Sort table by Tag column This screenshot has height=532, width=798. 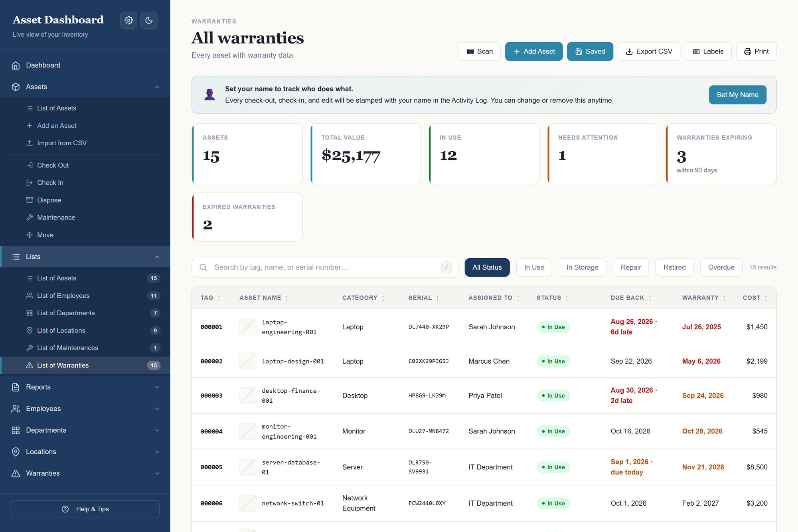point(211,298)
